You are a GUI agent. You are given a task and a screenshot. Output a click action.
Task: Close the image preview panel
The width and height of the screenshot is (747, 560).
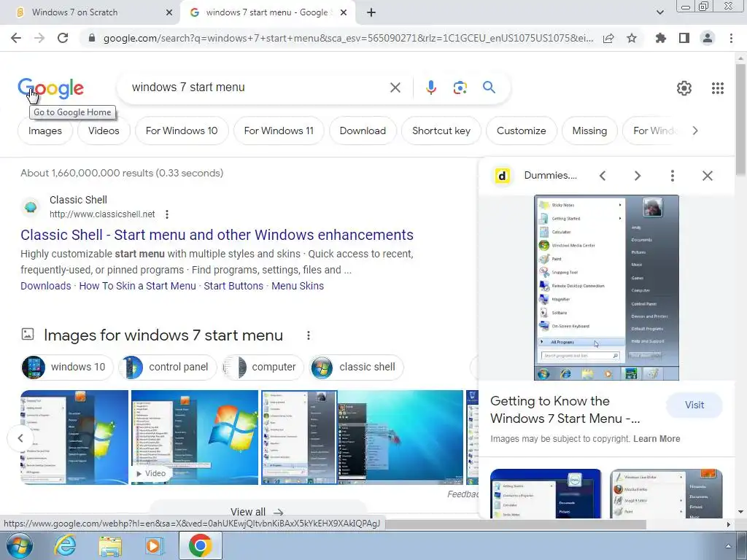pyautogui.click(x=708, y=176)
